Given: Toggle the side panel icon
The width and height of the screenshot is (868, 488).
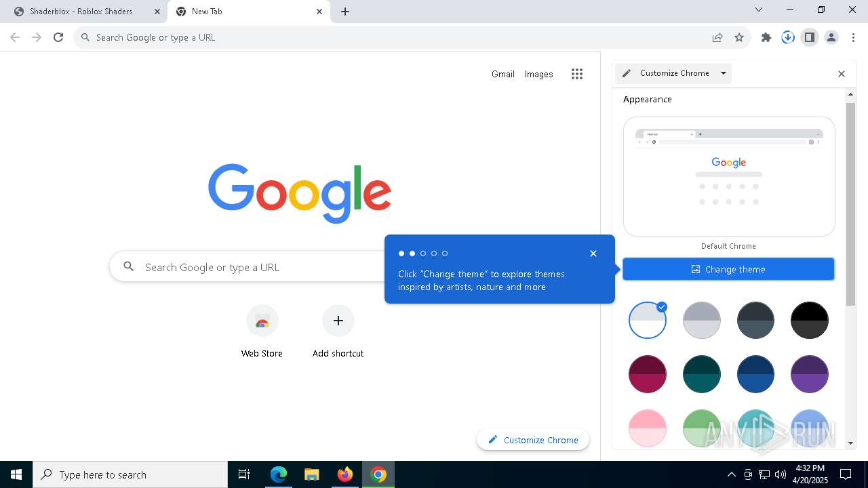Looking at the screenshot, I should [x=810, y=37].
